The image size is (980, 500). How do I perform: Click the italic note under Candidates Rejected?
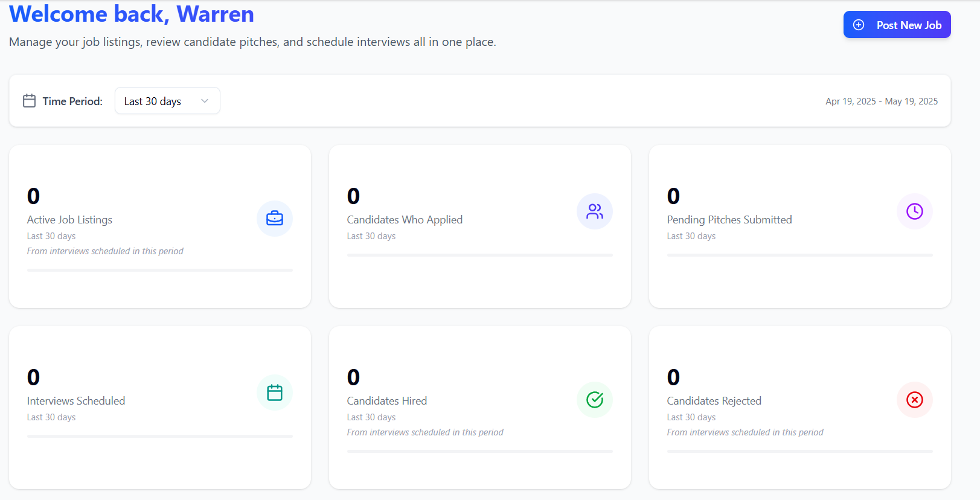tap(745, 432)
